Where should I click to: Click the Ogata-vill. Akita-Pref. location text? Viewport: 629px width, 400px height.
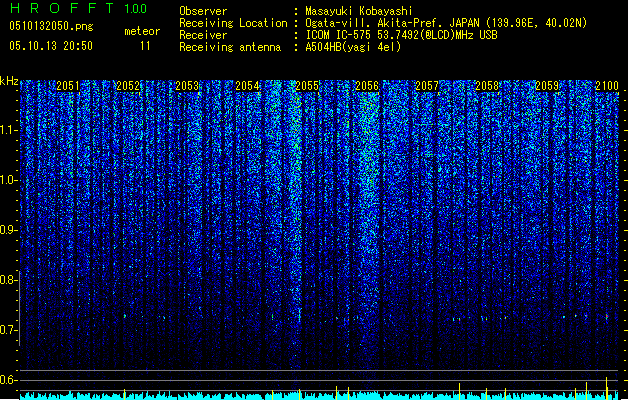coord(446,23)
